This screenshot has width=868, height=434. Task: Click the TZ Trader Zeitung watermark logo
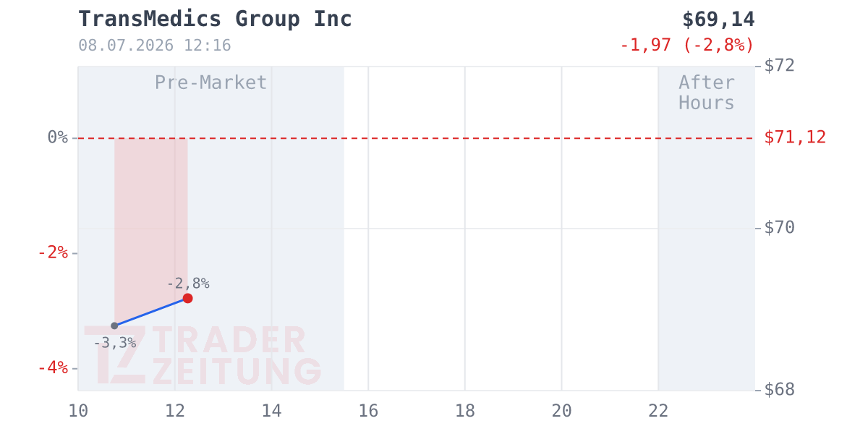click(203, 355)
